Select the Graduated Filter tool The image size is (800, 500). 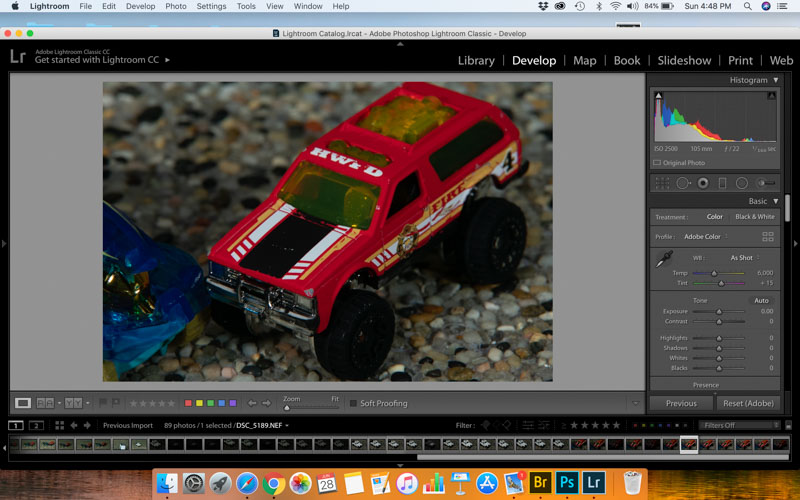[x=722, y=183]
